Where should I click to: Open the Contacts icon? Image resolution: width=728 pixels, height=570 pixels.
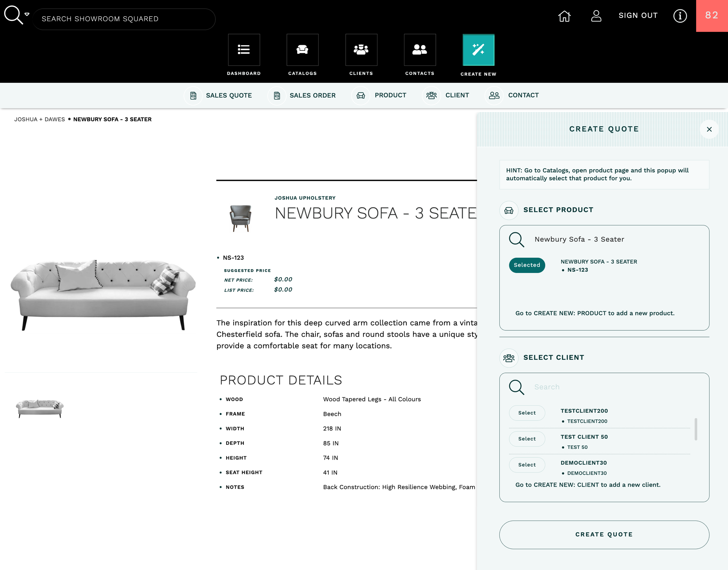coord(420,50)
